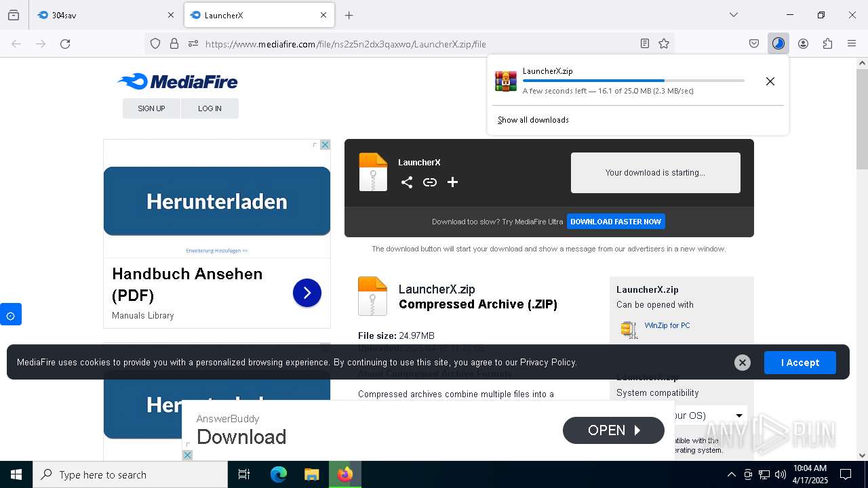The height and width of the screenshot is (488, 868).
Task: Open a new browser tab
Action: (x=349, y=15)
